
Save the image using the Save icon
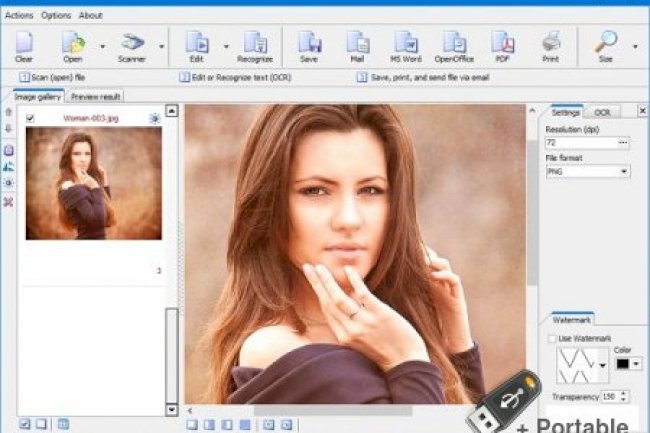pyautogui.click(x=309, y=44)
